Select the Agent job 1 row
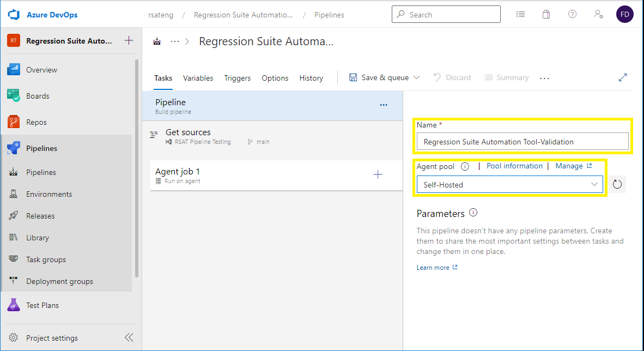644x351 pixels. 276,175
